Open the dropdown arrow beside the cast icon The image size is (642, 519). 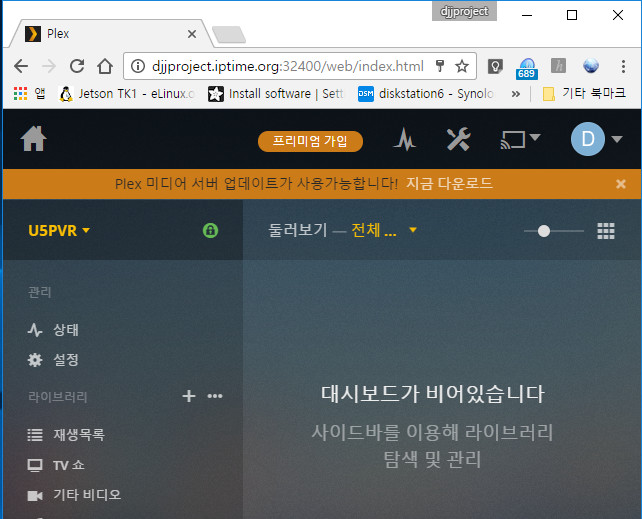click(535, 137)
